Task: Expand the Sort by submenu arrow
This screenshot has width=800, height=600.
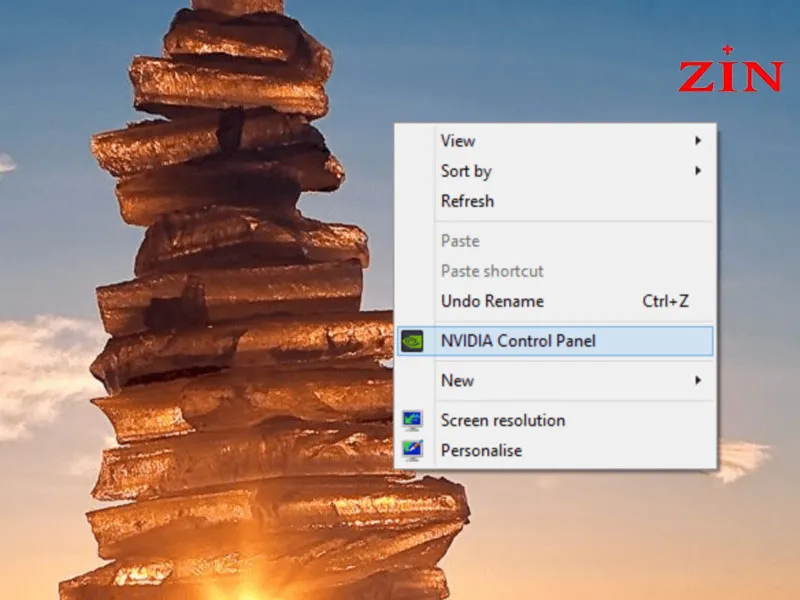Action: [698, 171]
